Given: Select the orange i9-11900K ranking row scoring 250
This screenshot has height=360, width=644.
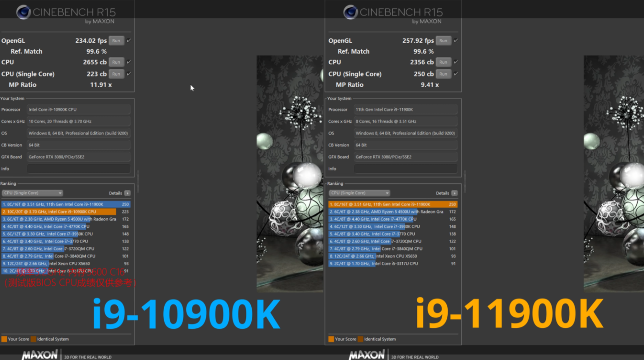Looking at the screenshot, I should point(393,205).
